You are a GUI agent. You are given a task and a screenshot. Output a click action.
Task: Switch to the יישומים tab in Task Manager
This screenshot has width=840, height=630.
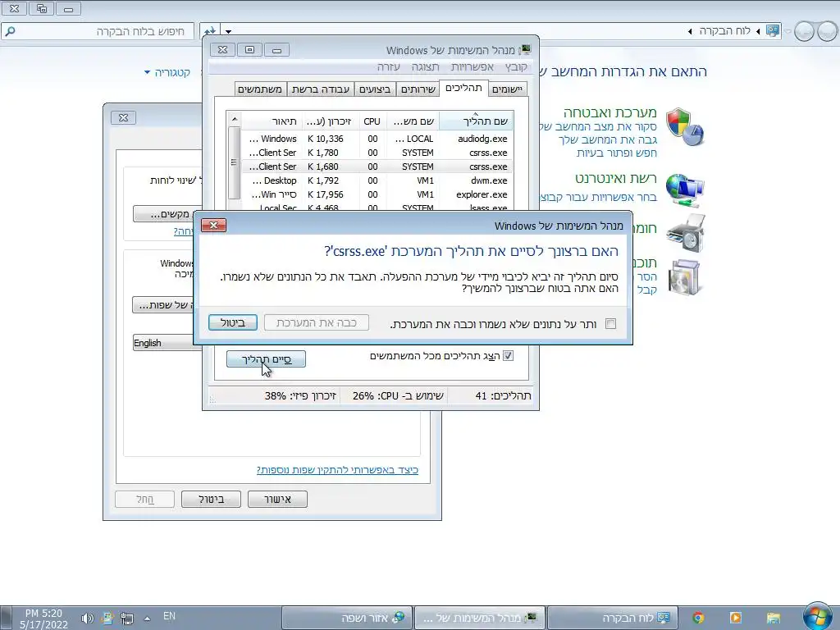507,89
